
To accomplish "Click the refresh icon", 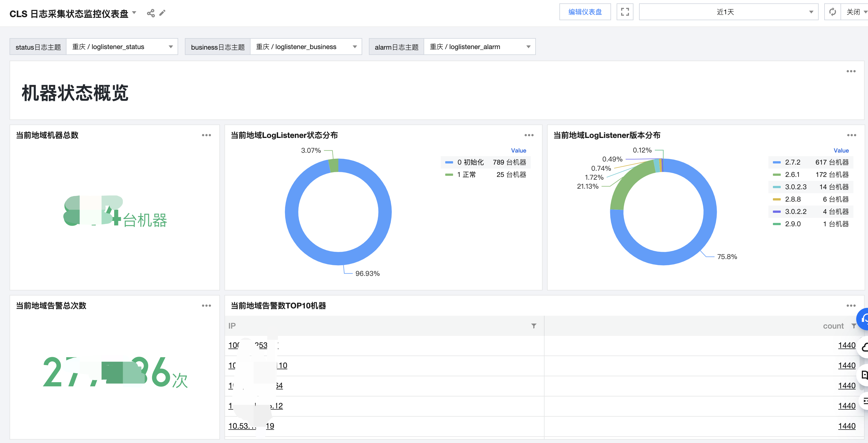I will 832,12.
